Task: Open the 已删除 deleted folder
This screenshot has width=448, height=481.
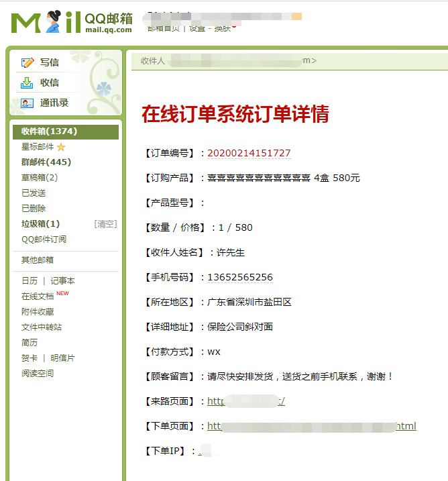Action: coord(34,209)
